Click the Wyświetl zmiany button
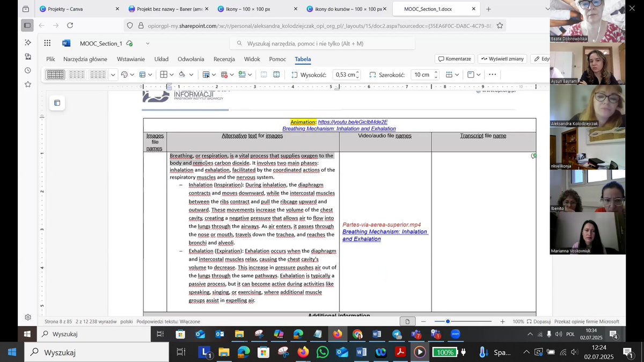The width and height of the screenshot is (644, 362). tap(502, 59)
